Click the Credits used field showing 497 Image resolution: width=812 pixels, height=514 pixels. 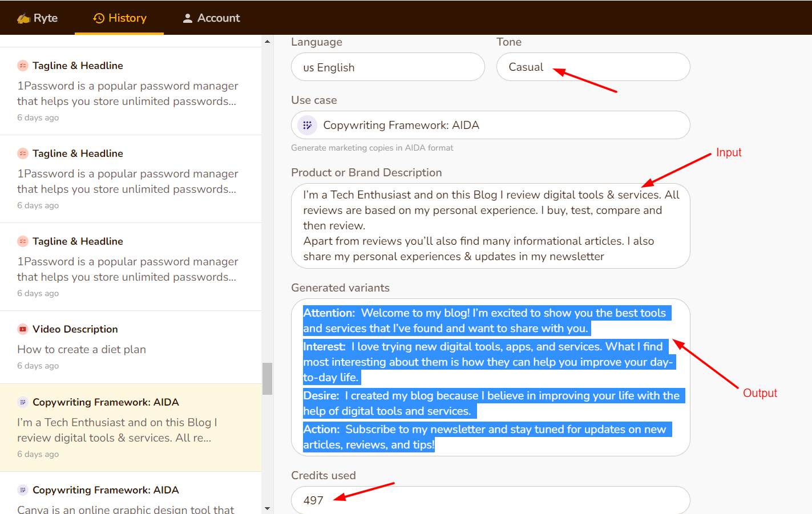pyautogui.click(x=490, y=500)
